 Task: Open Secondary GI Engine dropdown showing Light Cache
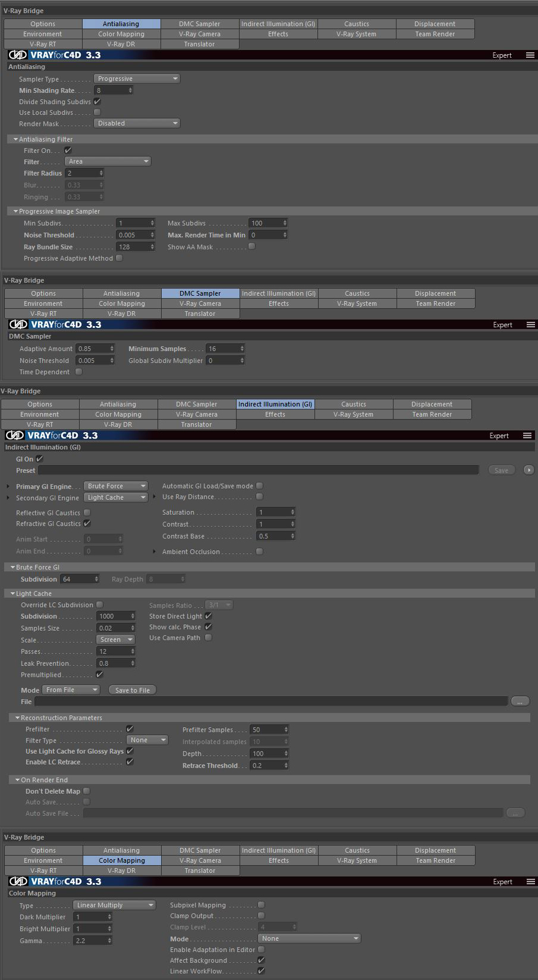click(x=115, y=497)
